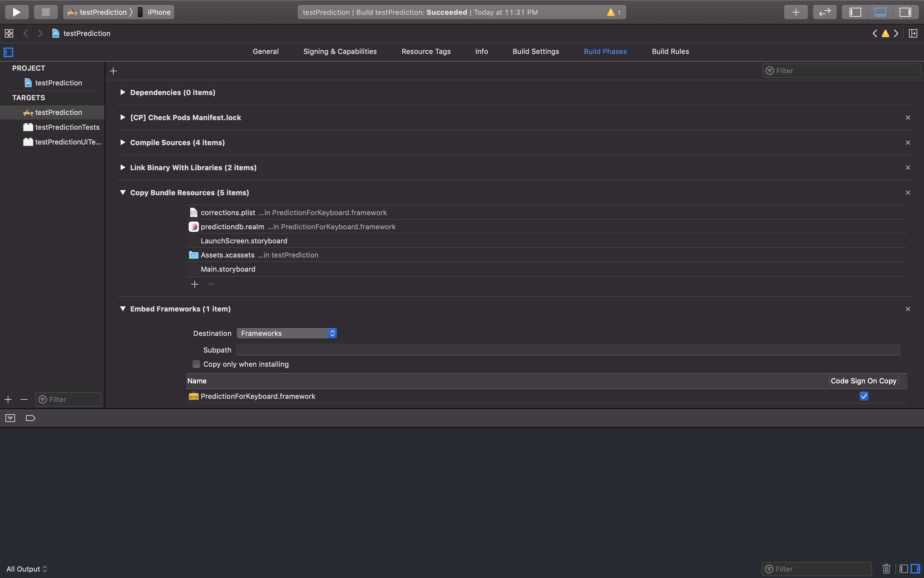Expand Link Binary With Libraries
This screenshot has width=924, height=578.
tap(123, 167)
